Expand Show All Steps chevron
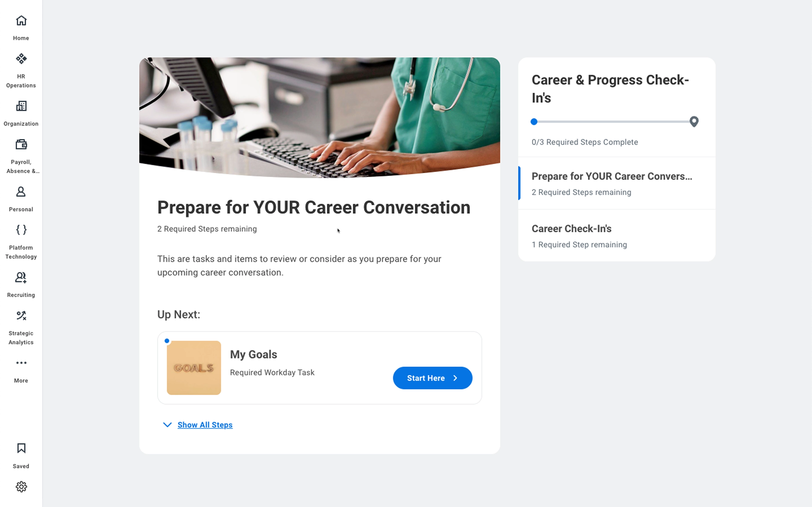 click(x=167, y=425)
